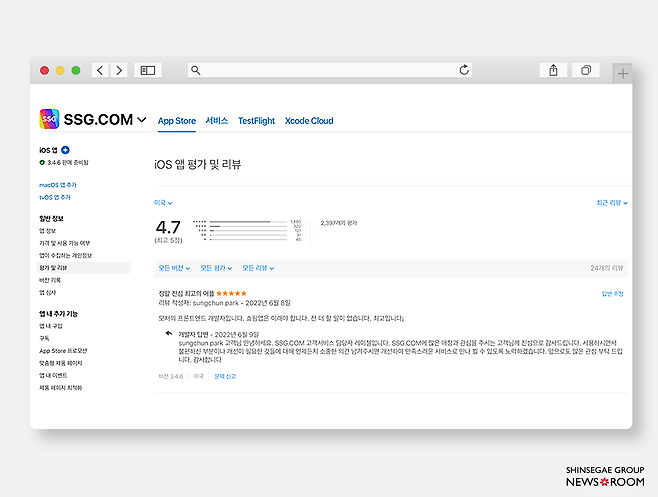Image resolution: width=658 pixels, height=497 pixels.
Task: Select 버전 기록 in the sidebar
Action: [51, 280]
